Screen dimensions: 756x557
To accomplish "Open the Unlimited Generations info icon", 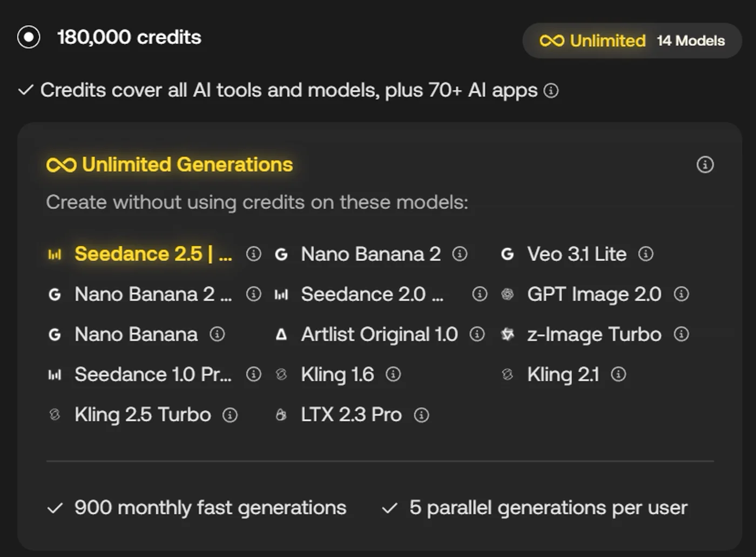I will pos(705,165).
